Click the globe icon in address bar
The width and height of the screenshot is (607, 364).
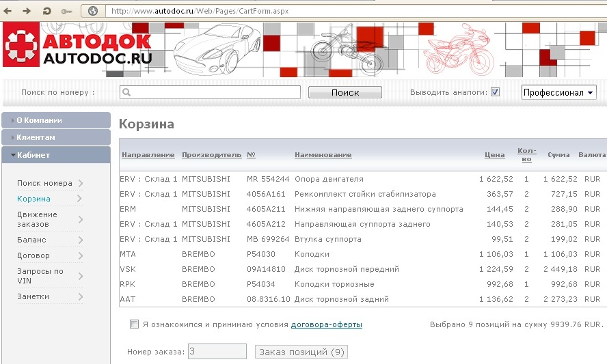pos(92,11)
